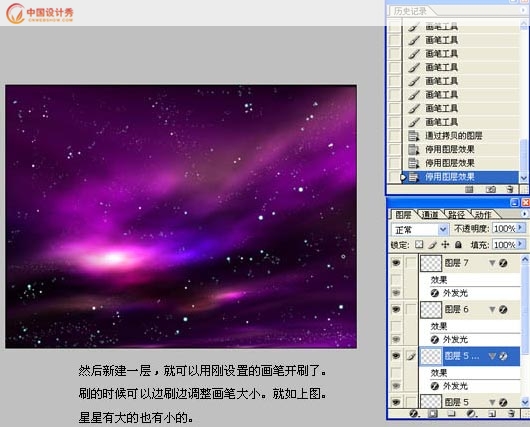Click the lock image pixels brush icon

(x=433, y=244)
